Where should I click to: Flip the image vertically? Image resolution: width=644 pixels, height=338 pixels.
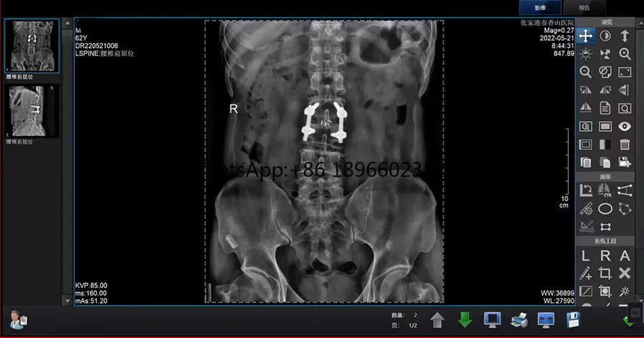pos(624,90)
